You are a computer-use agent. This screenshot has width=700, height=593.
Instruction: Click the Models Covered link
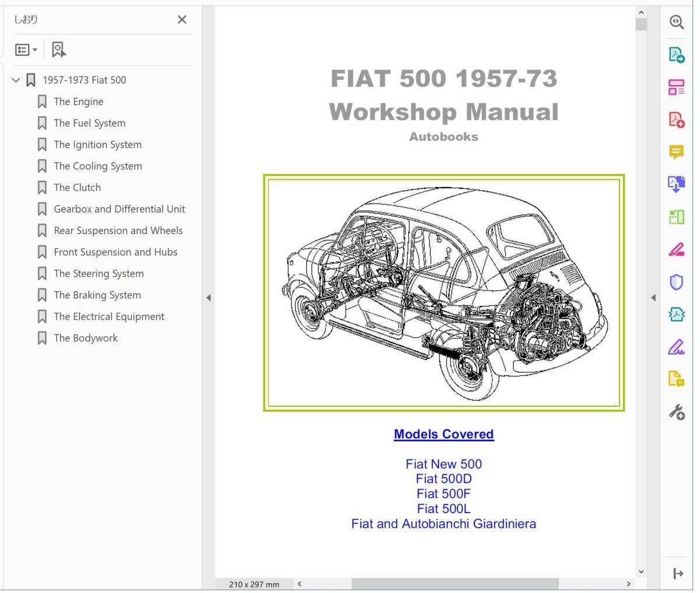(x=444, y=434)
